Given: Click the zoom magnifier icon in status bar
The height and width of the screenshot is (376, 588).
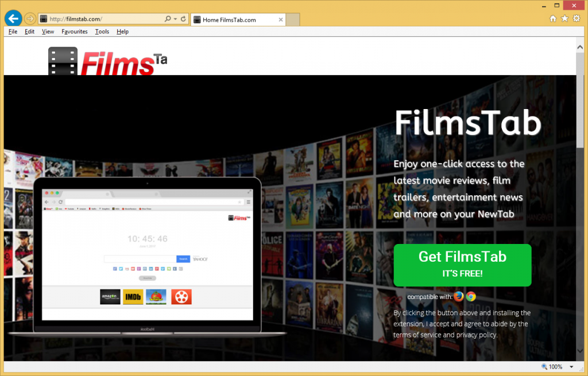Looking at the screenshot, I should [544, 367].
